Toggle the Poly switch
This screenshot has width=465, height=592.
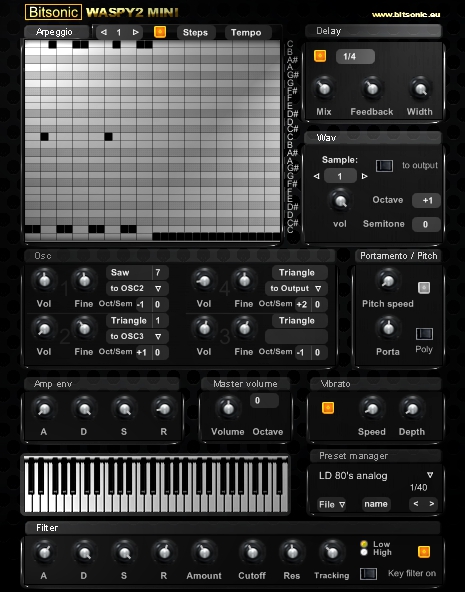coord(424,334)
